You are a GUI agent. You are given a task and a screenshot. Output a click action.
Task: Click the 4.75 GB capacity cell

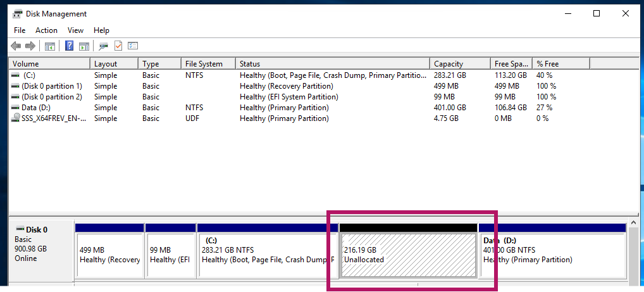[446, 118]
